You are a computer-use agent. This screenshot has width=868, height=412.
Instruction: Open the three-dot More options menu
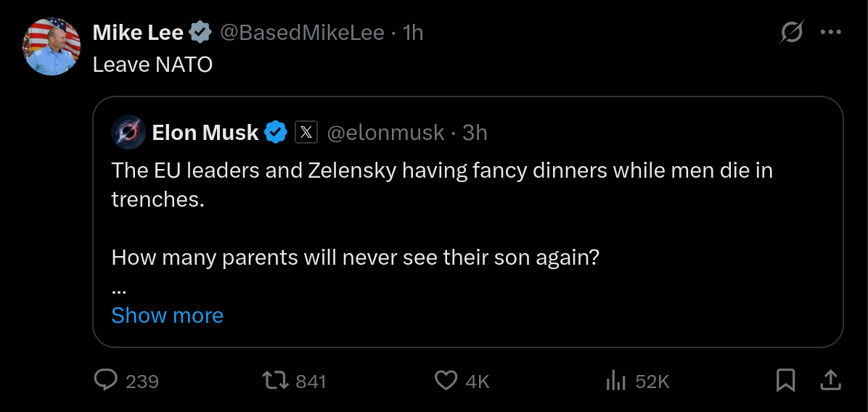coord(830,33)
